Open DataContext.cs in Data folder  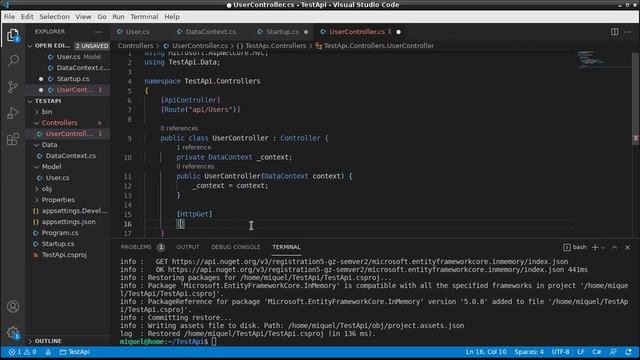(70, 156)
